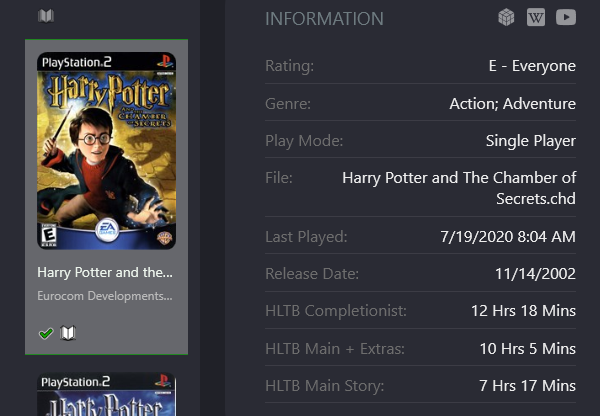600x416 pixels.
Task: Open the Wikipedia page icon
Action: (x=536, y=17)
